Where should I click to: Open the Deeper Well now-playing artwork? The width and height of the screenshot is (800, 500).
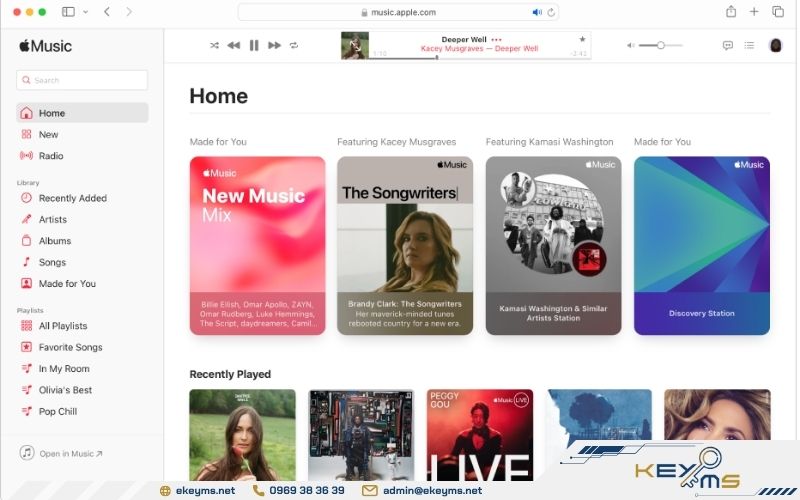click(x=355, y=45)
